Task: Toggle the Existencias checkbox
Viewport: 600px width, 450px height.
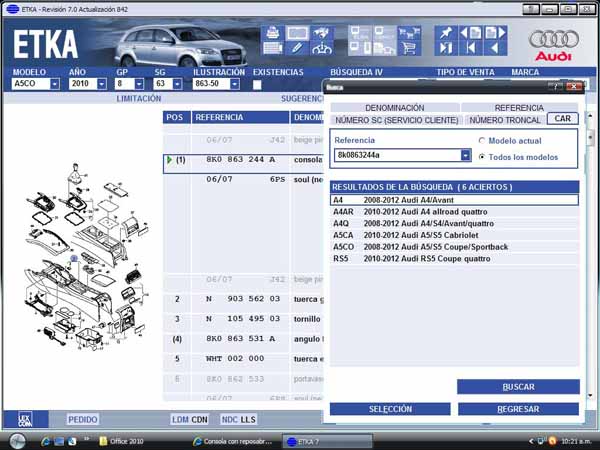Action: (x=257, y=85)
